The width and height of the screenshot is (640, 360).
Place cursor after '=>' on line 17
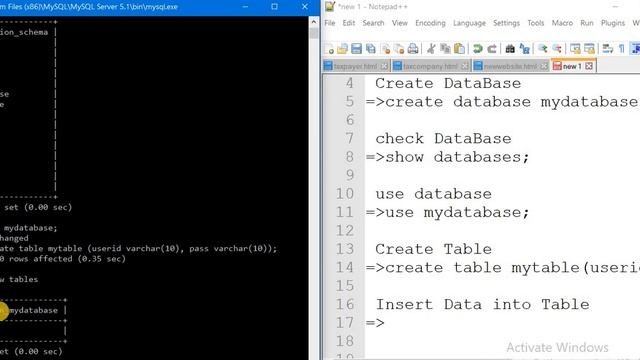(385, 323)
